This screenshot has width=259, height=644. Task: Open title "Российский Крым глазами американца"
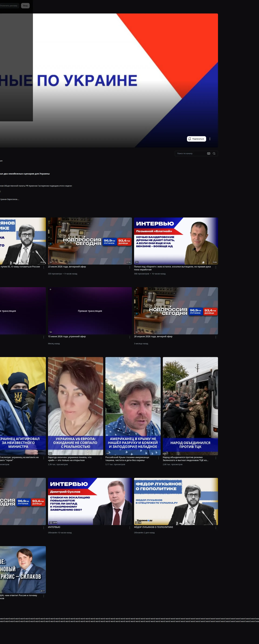pyautogui.click(x=127, y=459)
